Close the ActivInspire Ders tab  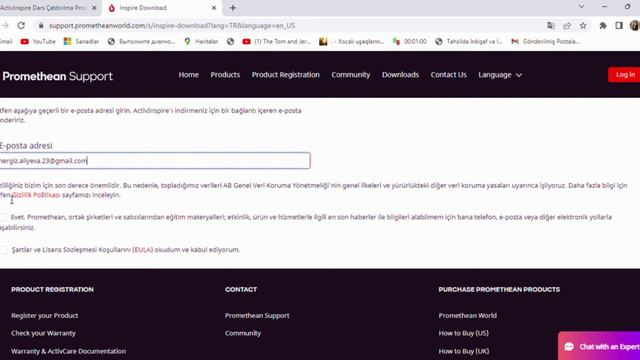point(94,8)
